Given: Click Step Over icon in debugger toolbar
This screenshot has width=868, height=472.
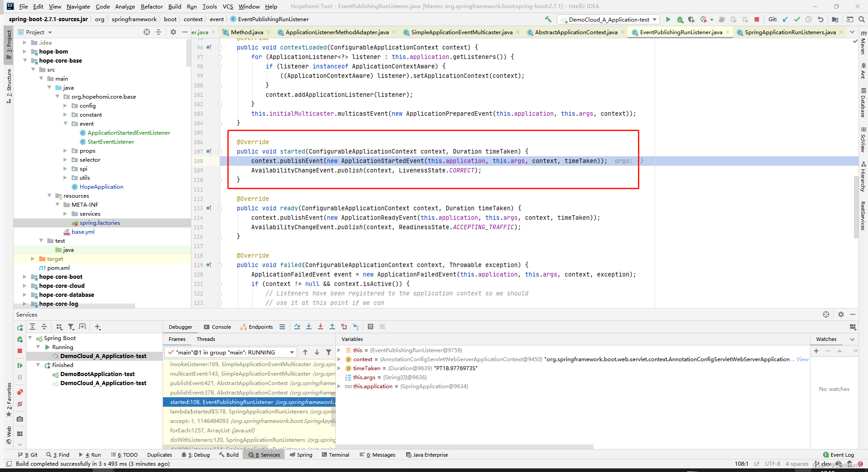Looking at the screenshot, I should (x=297, y=327).
